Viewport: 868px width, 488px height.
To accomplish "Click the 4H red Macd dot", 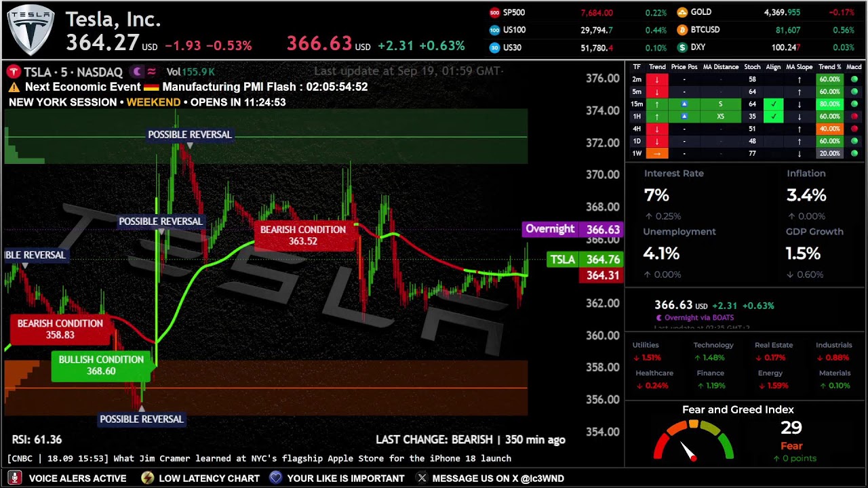I will click(x=854, y=129).
